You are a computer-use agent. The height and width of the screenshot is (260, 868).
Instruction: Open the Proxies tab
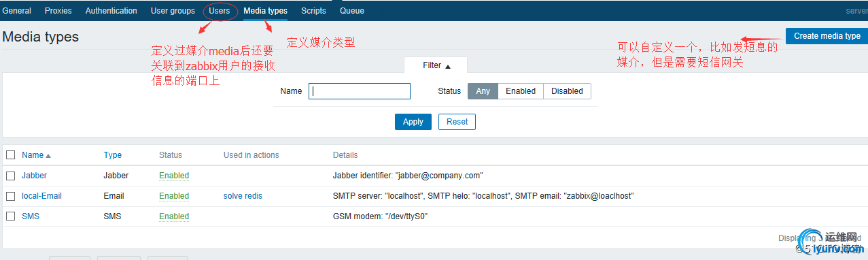coord(58,11)
